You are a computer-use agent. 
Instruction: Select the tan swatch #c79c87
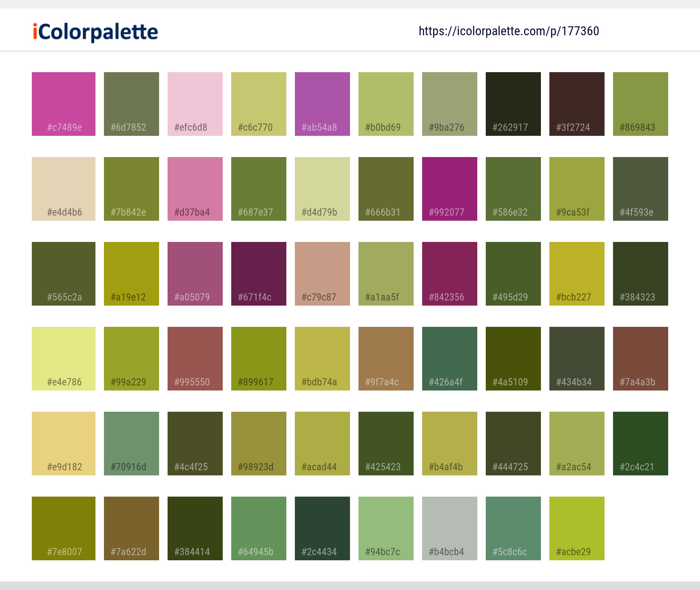click(x=322, y=273)
